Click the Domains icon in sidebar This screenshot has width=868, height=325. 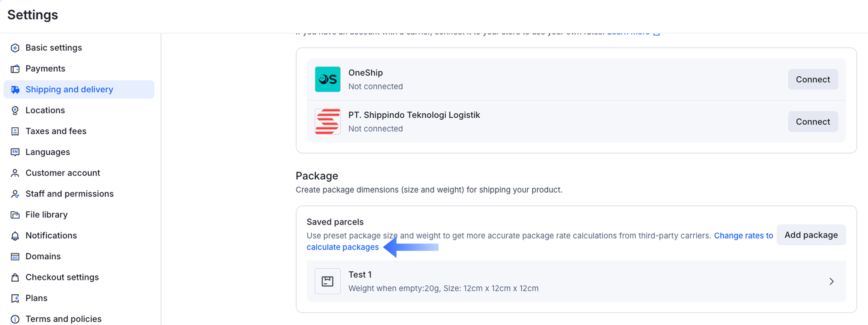pyautogui.click(x=15, y=257)
